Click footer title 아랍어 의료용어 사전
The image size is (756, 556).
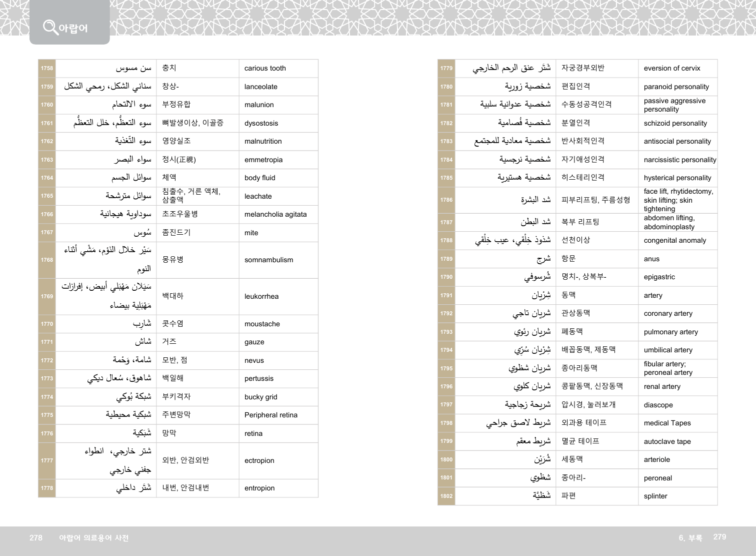coord(93,538)
